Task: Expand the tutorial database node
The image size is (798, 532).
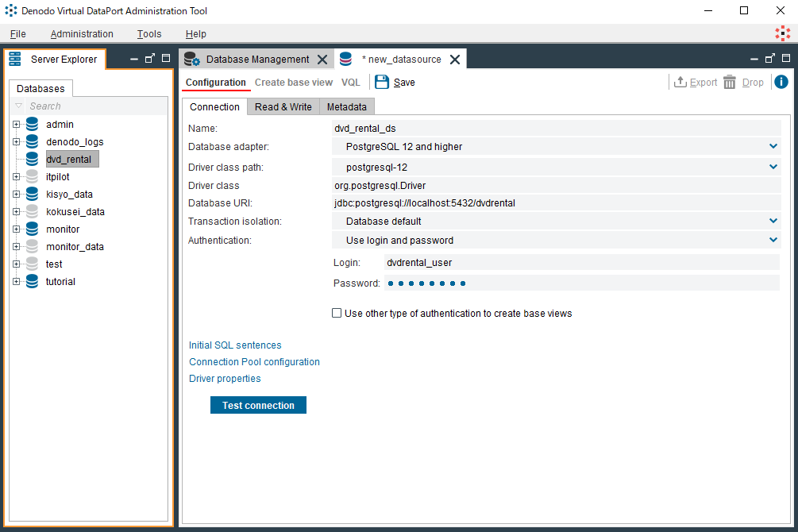Action: click(x=17, y=282)
